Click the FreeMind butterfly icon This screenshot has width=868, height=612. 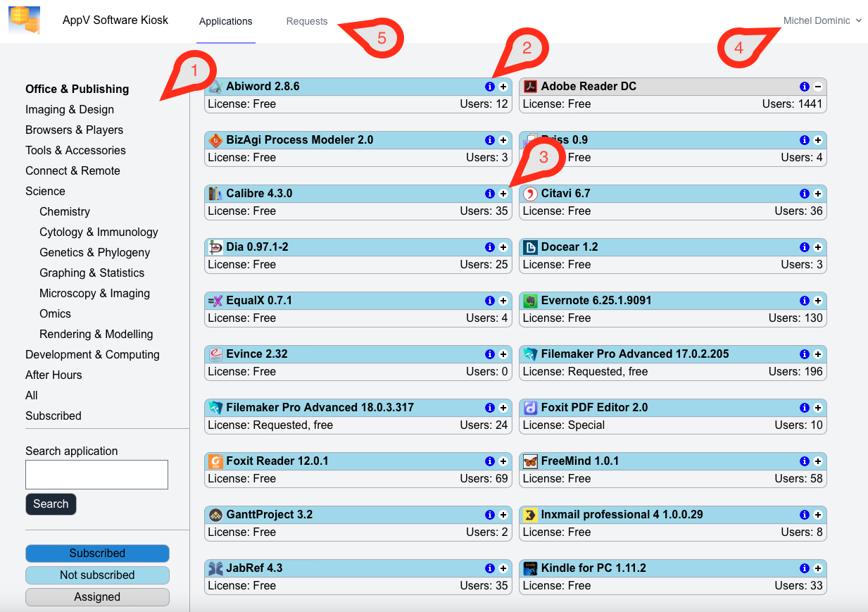coord(530,461)
